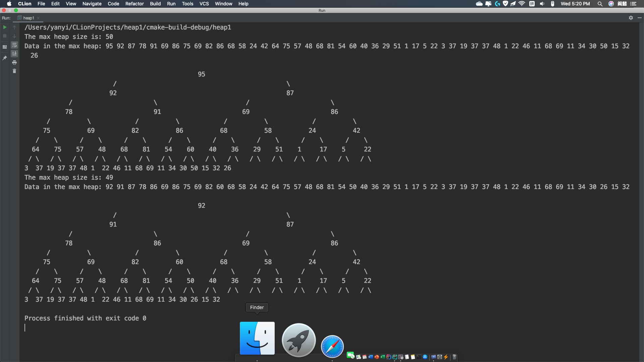Open Excel in the Dock
The height and width of the screenshot is (362, 644).
tap(383, 357)
